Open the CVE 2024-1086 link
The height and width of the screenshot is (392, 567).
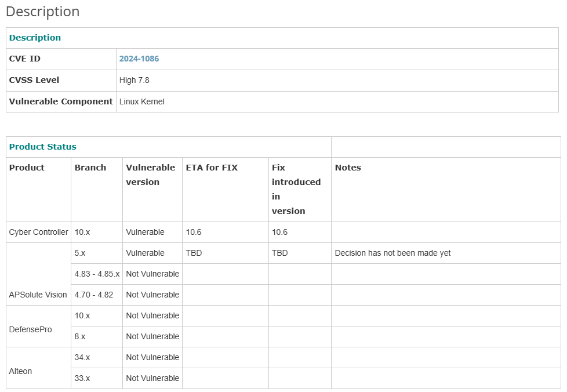139,59
